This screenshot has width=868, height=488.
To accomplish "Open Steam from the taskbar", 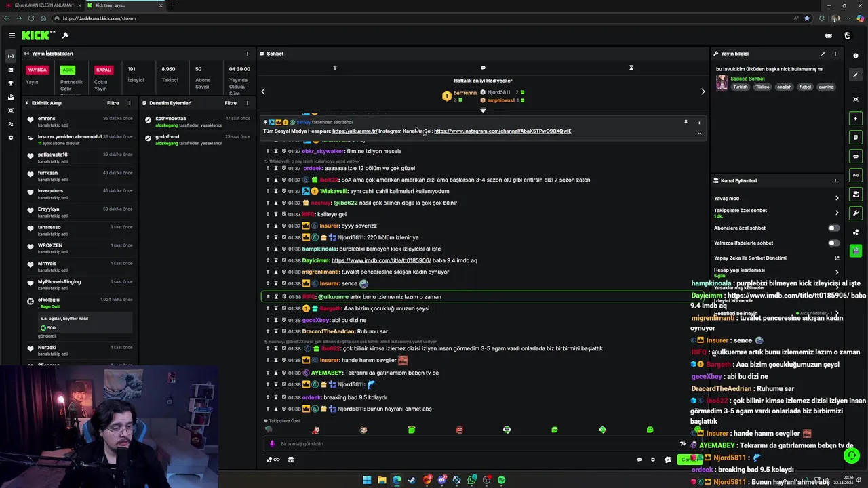I will tap(412, 480).
